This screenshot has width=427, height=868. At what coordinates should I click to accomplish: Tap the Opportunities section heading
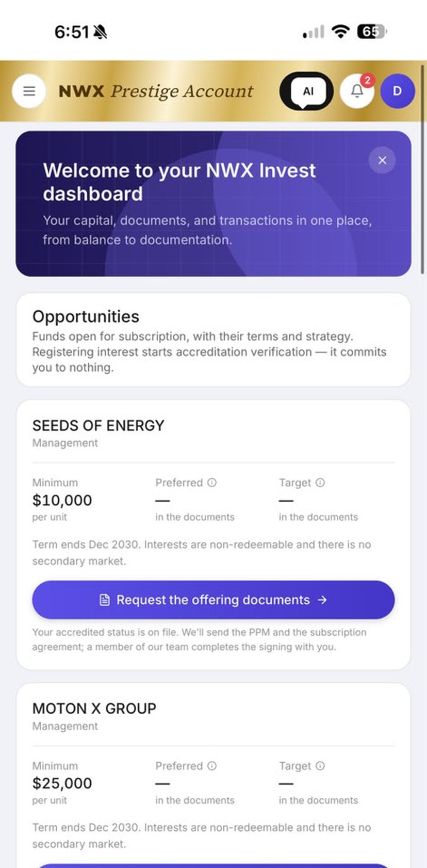click(x=86, y=316)
